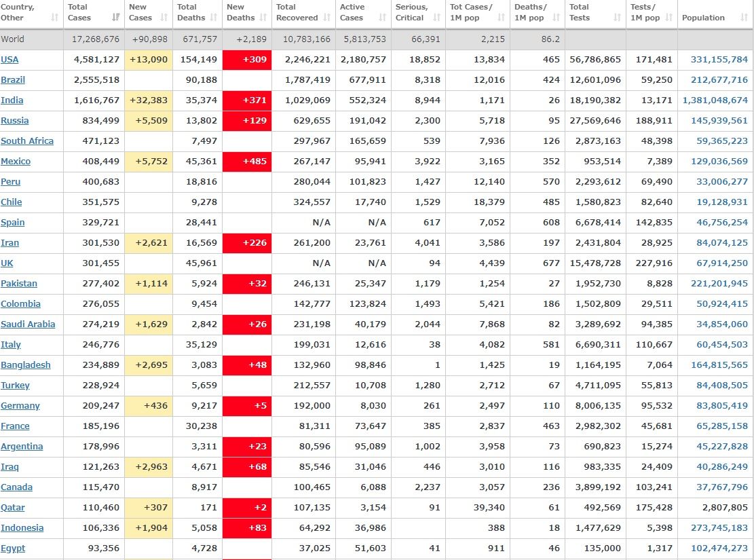
Task: Click the New Deaths column sort icon
Action: click(263, 18)
